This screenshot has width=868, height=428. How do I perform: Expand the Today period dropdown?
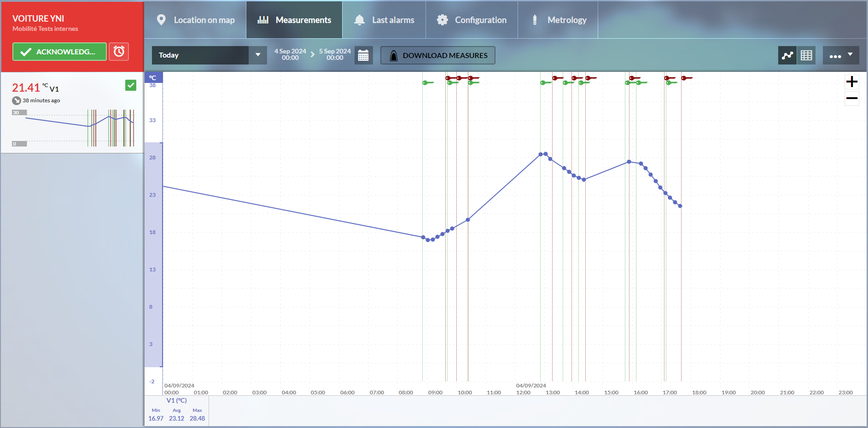click(x=257, y=55)
